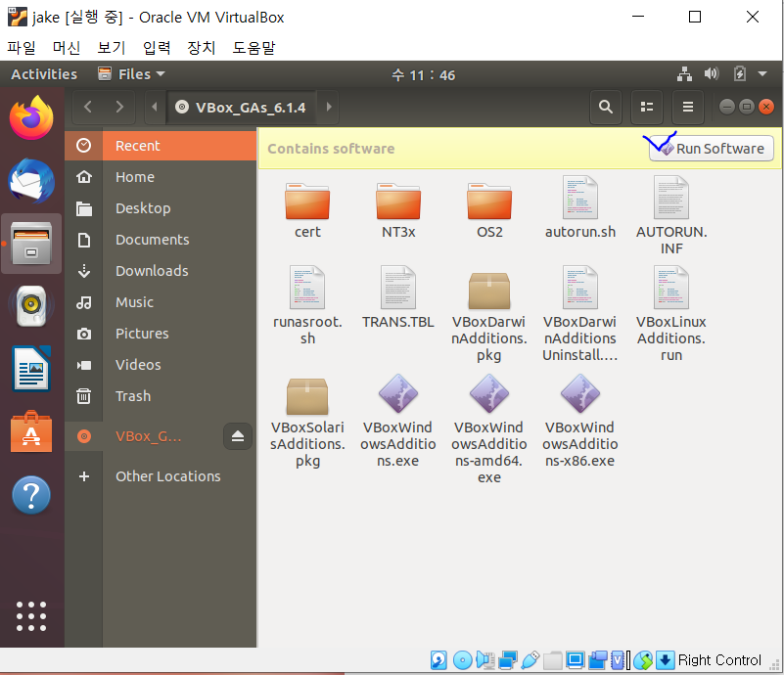
Task: Click Run Software button
Action: (712, 149)
